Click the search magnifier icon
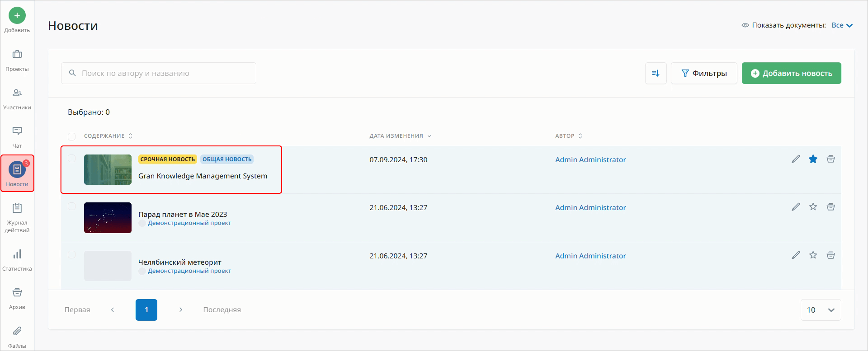868x351 pixels. pos(72,73)
